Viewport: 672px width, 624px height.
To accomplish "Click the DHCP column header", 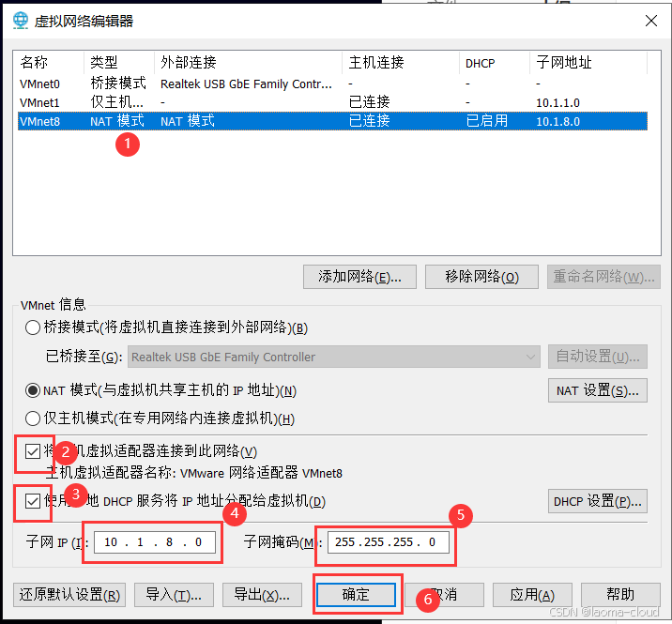I will point(495,63).
